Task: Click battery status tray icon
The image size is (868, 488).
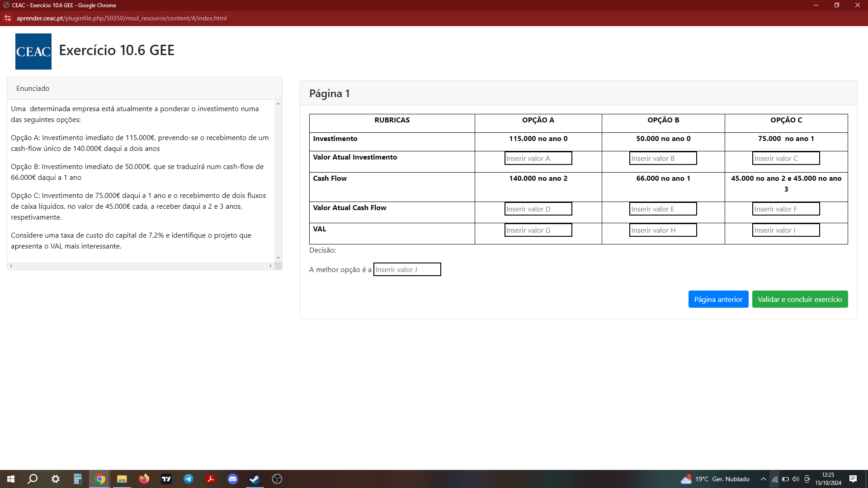Action: [x=785, y=479]
